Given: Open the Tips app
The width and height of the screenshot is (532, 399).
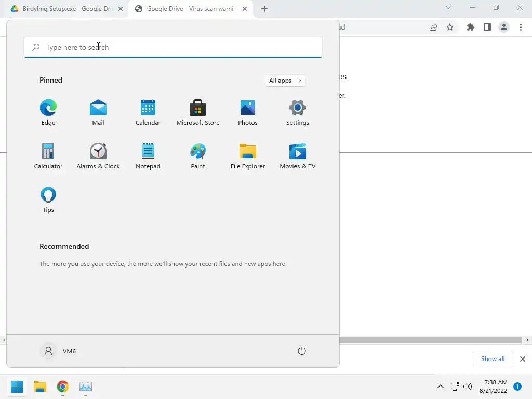Looking at the screenshot, I should point(48,200).
